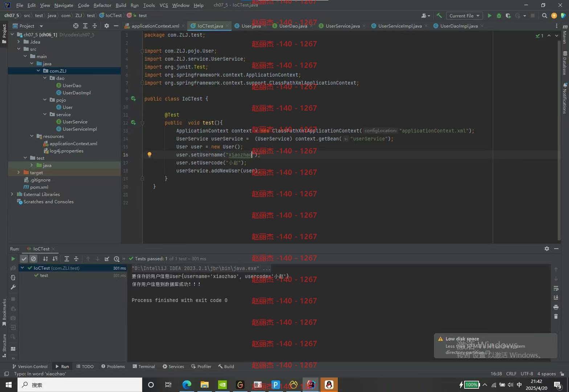The width and height of the screenshot is (569, 392).
Task: Open Terminal tool window
Action: [144, 366]
